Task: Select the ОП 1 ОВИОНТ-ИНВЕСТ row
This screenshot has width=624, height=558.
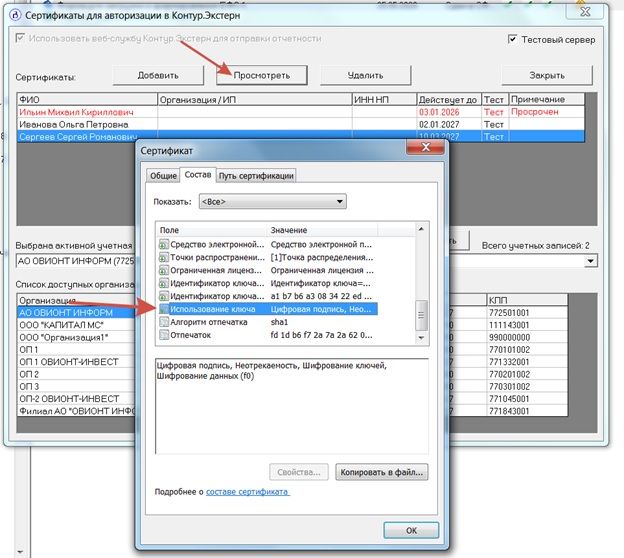Action: [76, 362]
